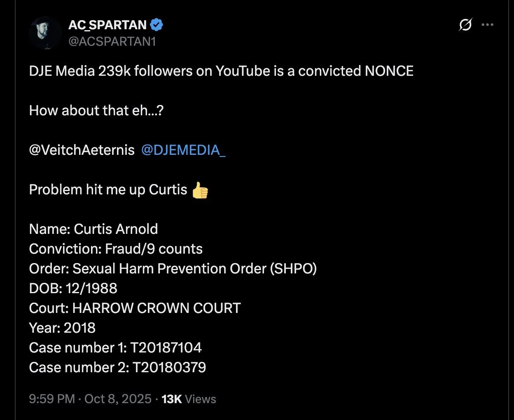Click the "How about that eh...?" line
The height and width of the screenshot is (420, 514).
(x=96, y=111)
